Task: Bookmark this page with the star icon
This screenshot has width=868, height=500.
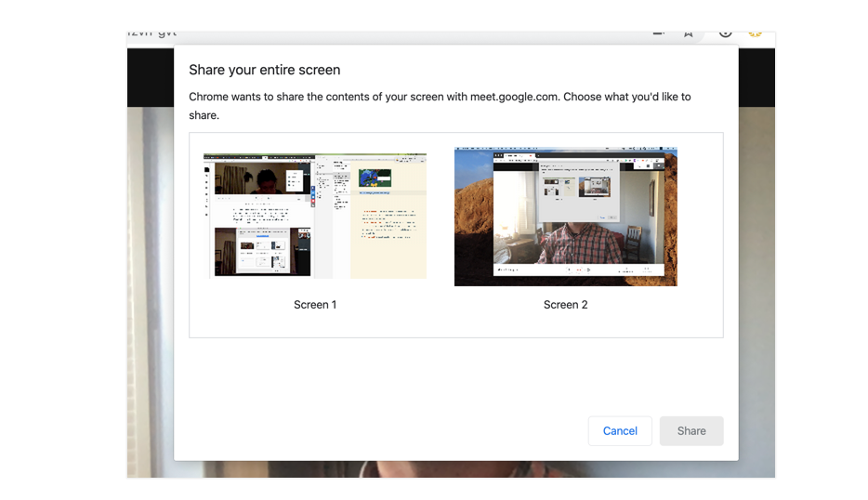Action: [x=689, y=33]
